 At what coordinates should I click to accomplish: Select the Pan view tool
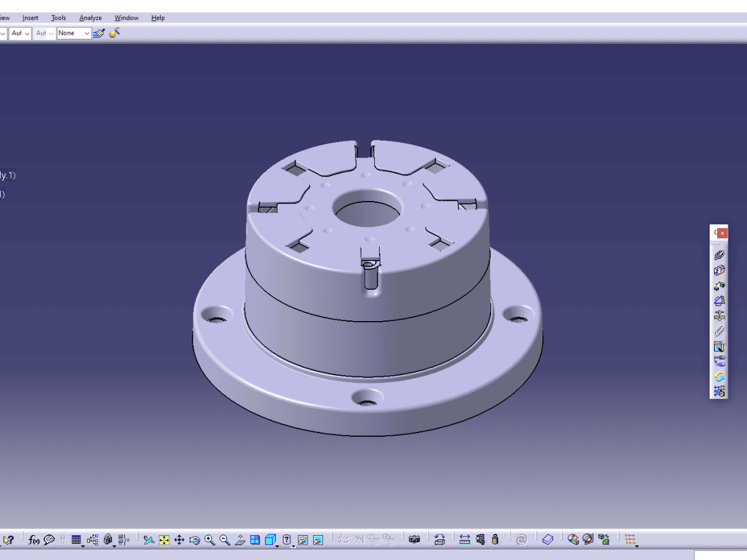pyautogui.click(x=179, y=540)
